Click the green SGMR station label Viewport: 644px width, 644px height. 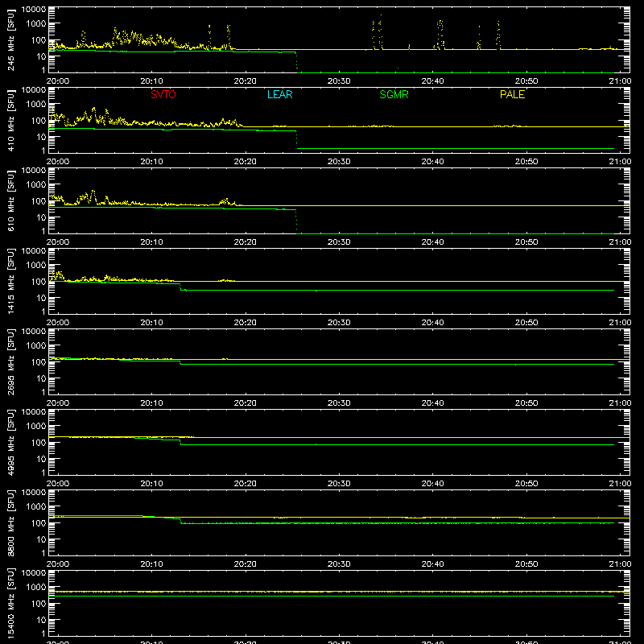click(x=394, y=94)
